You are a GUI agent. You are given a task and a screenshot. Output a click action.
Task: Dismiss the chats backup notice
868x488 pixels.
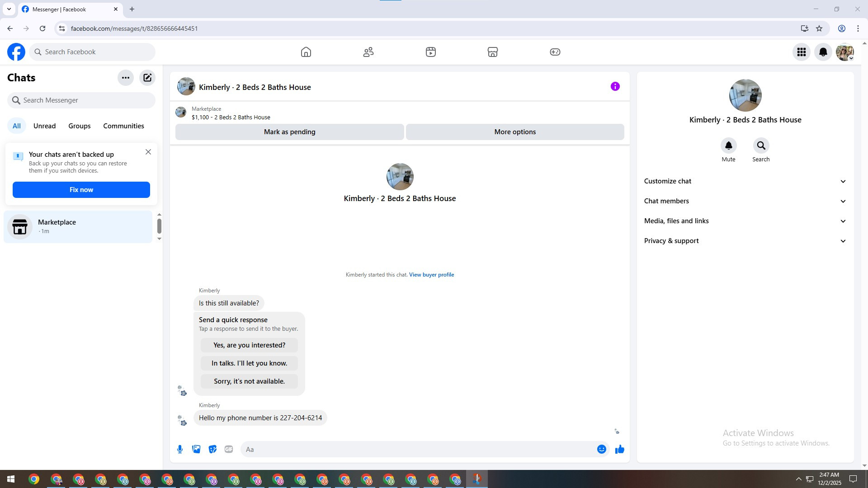[x=148, y=152]
